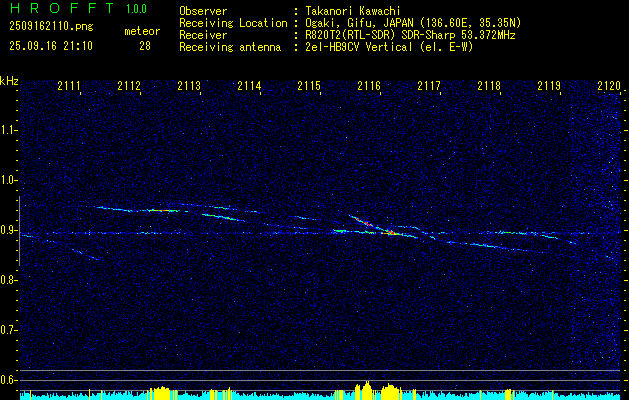Click time marker 2114
This screenshot has height=400, width=629.
click(249, 86)
